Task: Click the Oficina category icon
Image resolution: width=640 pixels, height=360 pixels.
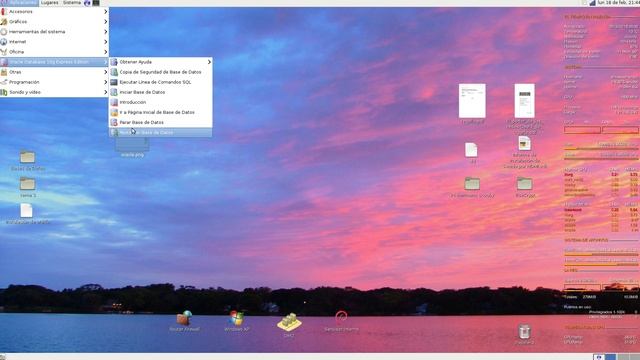Action: coord(4,52)
